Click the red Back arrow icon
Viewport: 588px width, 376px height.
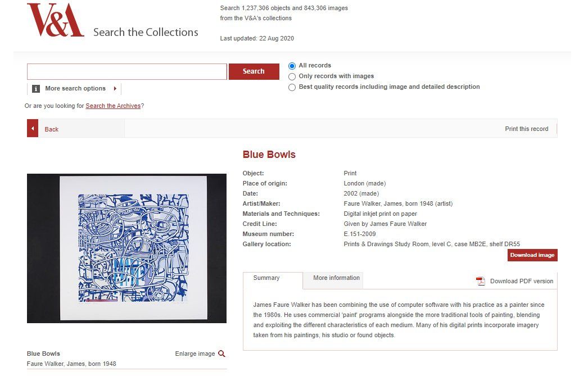pos(33,129)
